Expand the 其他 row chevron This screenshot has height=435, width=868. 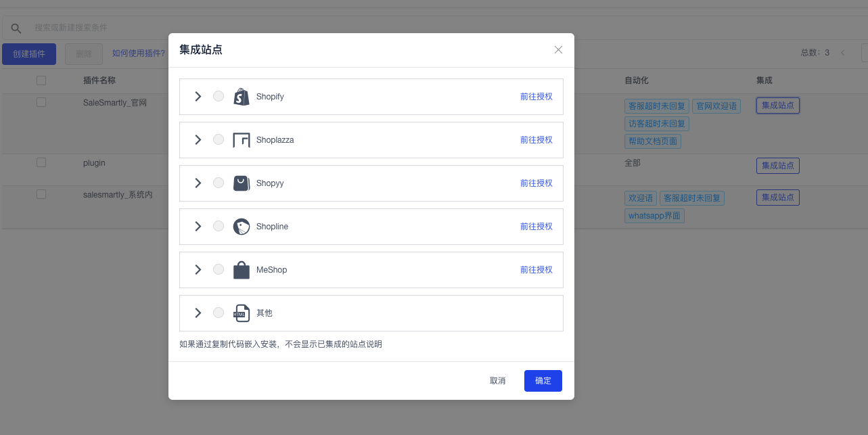click(x=198, y=313)
